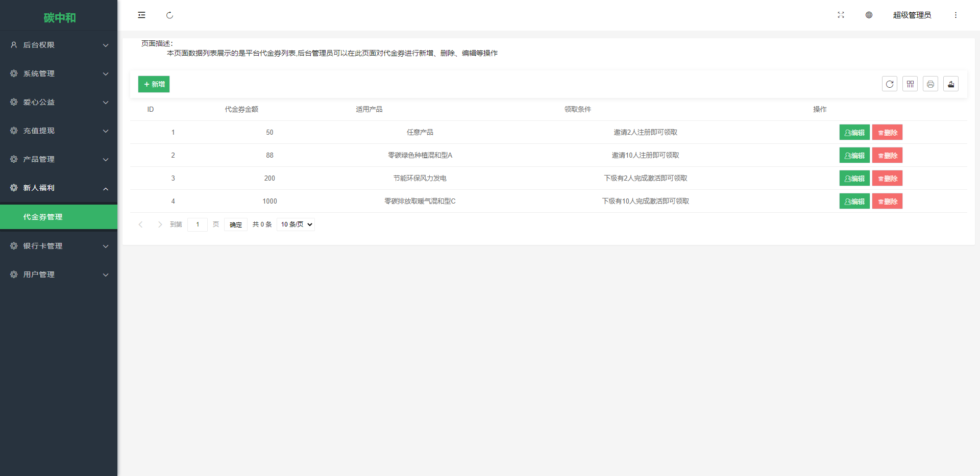This screenshot has width=980, height=476.
Task: Click the refresh page icon in header
Action: 169,15
